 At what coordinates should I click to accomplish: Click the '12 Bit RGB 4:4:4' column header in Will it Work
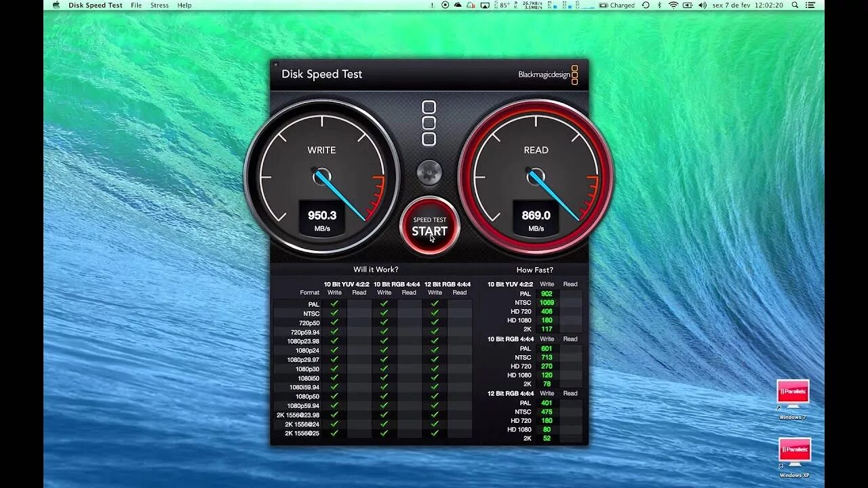pyautogui.click(x=447, y=284)
